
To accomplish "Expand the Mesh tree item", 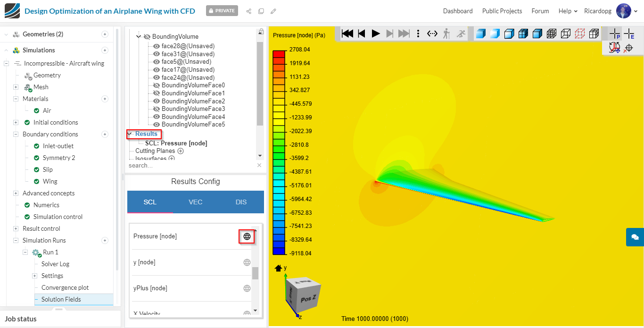I will pyautogui.click(x=16, y=87).
